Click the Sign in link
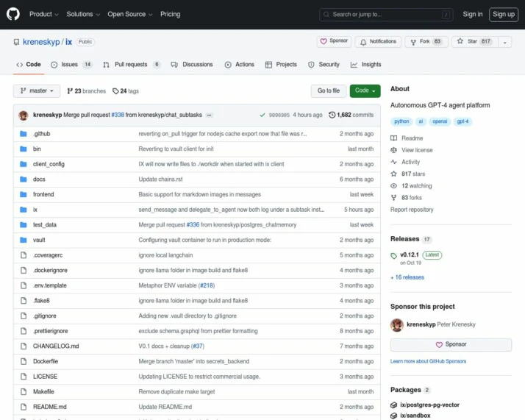Screen dimensions: 525x420 [473, 14]
